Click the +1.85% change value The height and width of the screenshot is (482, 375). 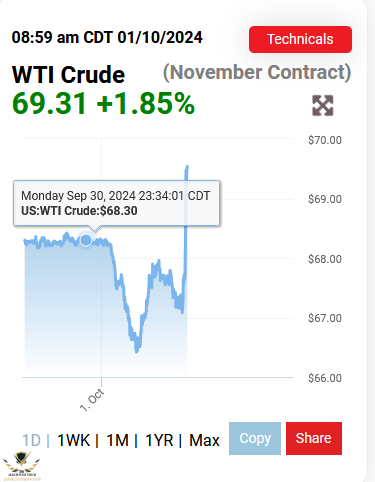point(145,103)
